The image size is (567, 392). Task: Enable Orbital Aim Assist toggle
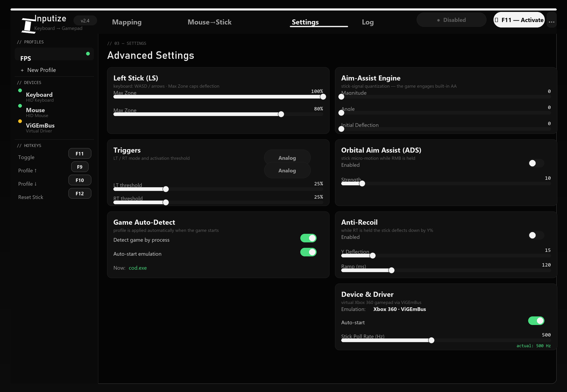coord(536,163)
